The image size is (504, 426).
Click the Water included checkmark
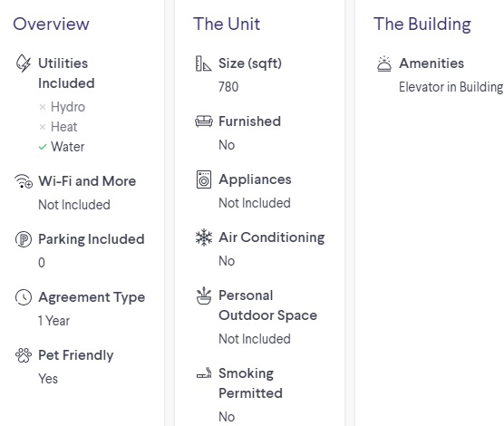point(43,147)
